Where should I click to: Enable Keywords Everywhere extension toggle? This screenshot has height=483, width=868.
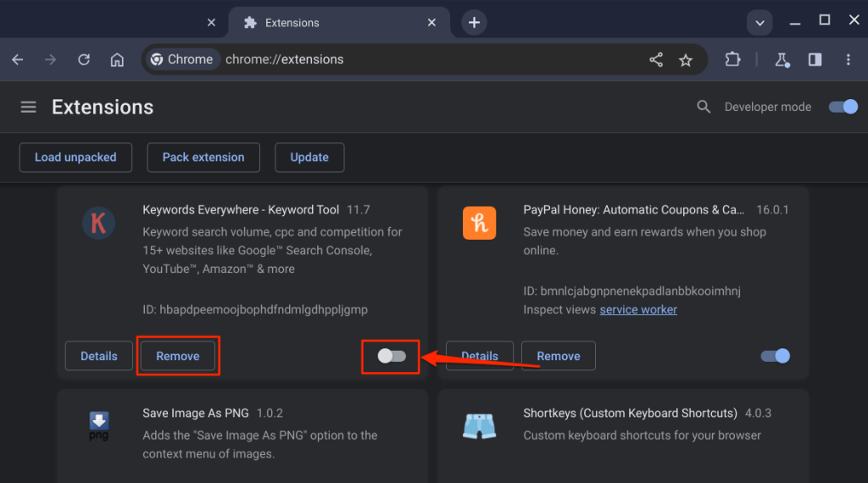tap(392, 356)
